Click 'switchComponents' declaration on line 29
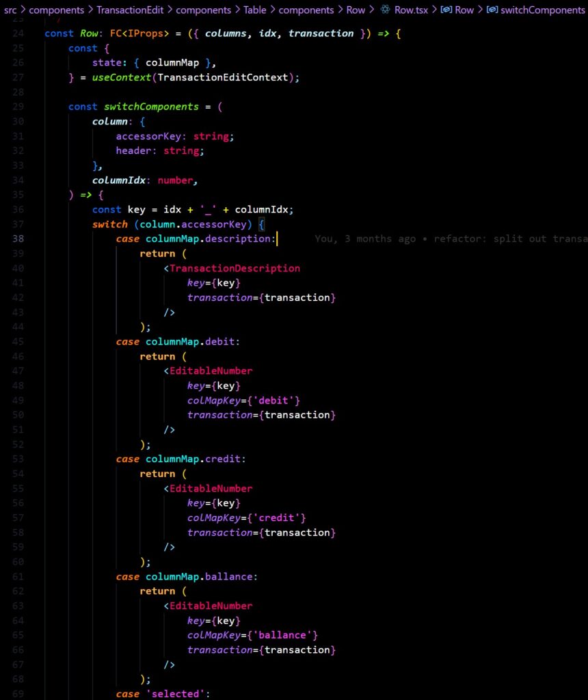 pyautogui.click(x=151, y=107)
